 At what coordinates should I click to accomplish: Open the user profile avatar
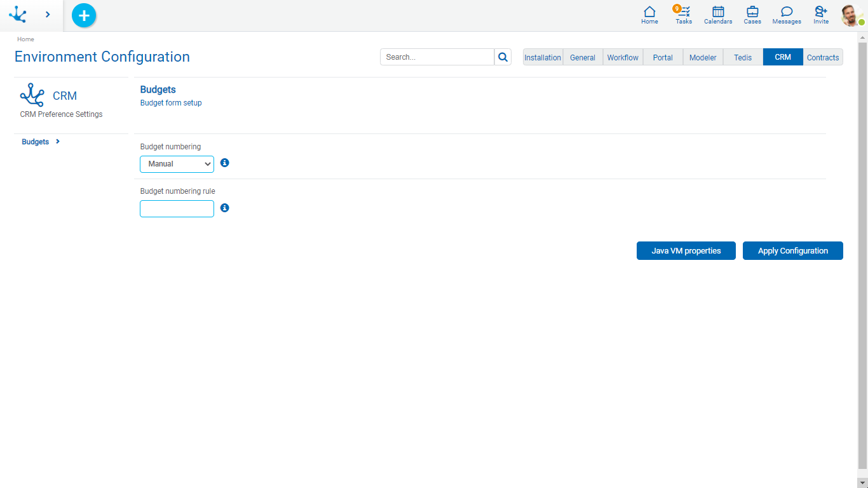click(851, 15)
